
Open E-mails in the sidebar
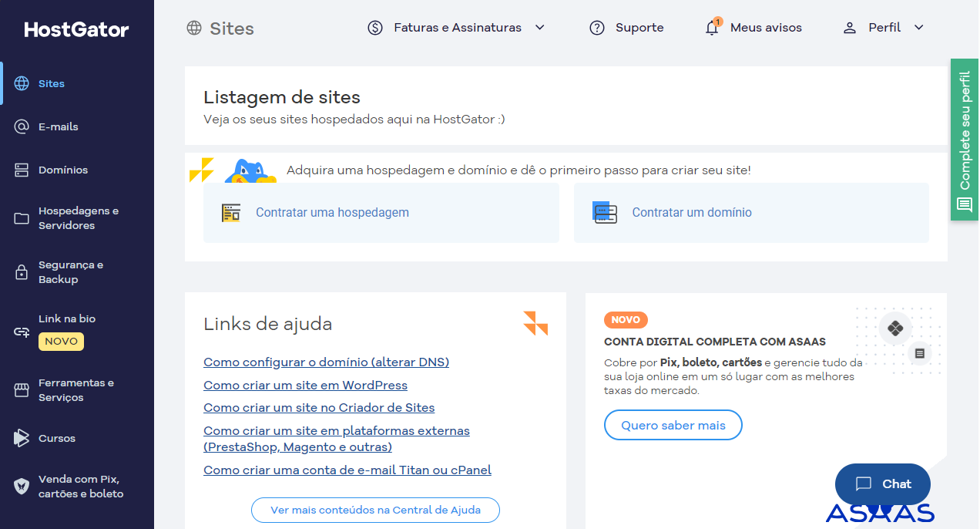pos(77,126)
